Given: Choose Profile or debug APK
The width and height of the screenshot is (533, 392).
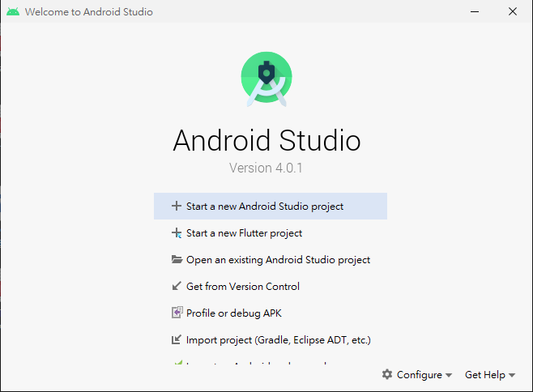Looking at the screenshot, I should pos(271,313).
